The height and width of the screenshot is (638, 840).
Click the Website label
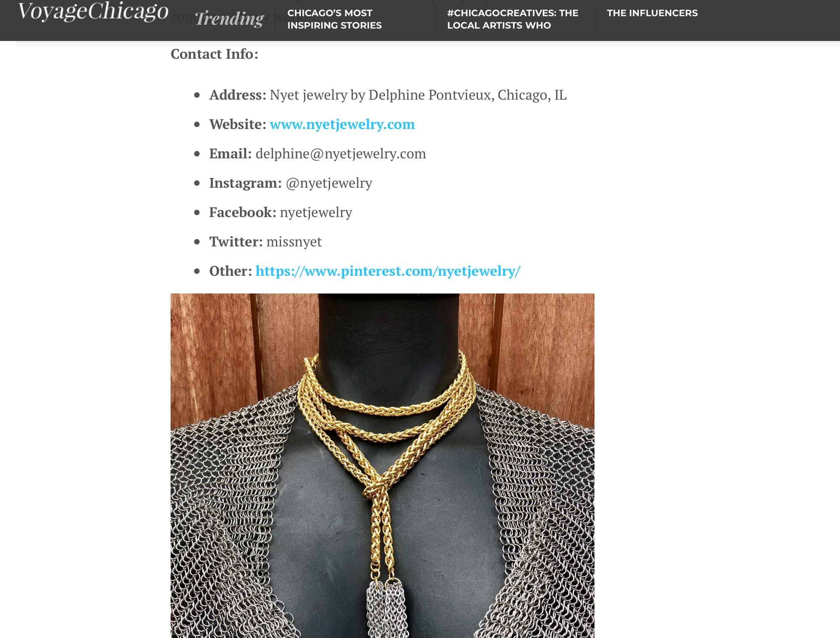pyautogui.click(x=238, y=124)
